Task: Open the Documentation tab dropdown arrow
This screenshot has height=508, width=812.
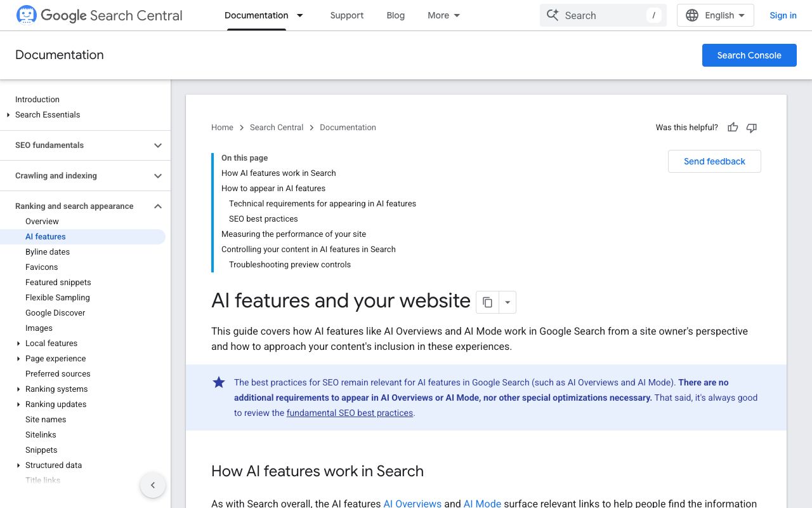Action: pos(300,15)
